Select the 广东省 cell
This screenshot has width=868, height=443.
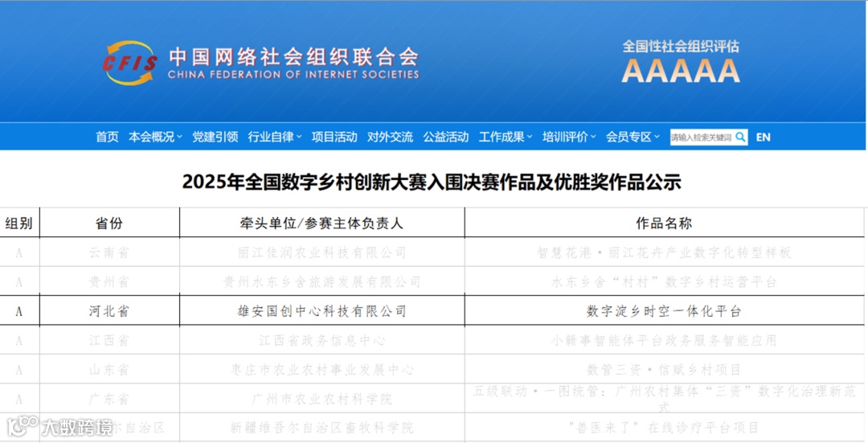109,399
